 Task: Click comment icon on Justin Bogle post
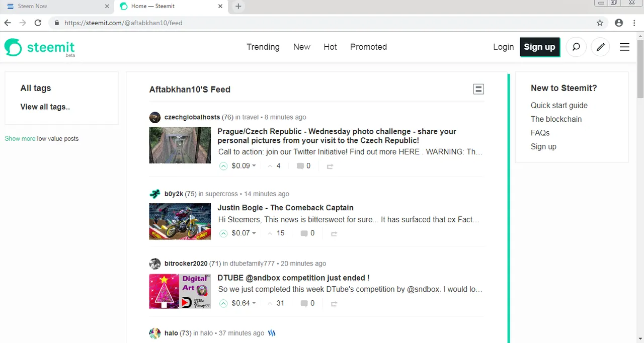point(304,233)
